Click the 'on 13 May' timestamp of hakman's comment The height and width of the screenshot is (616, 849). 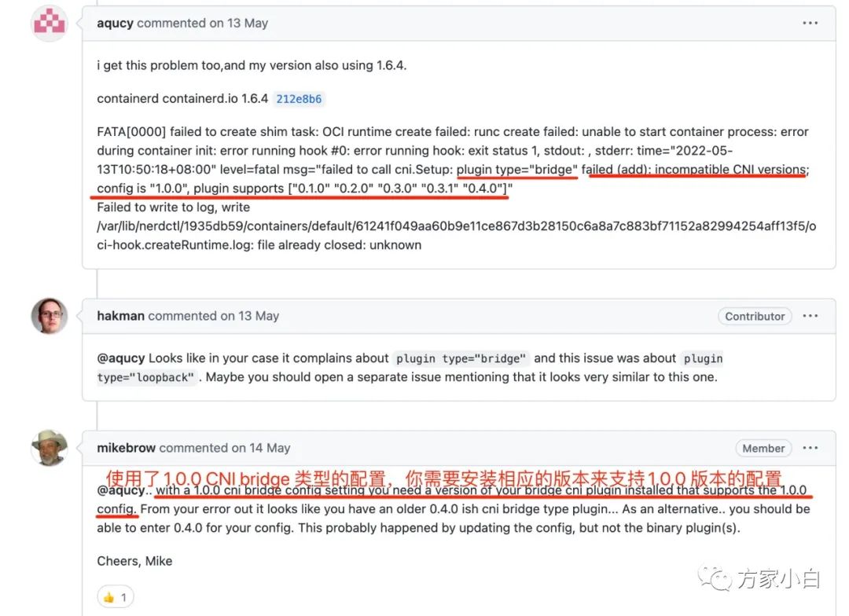tap(250, 316)
